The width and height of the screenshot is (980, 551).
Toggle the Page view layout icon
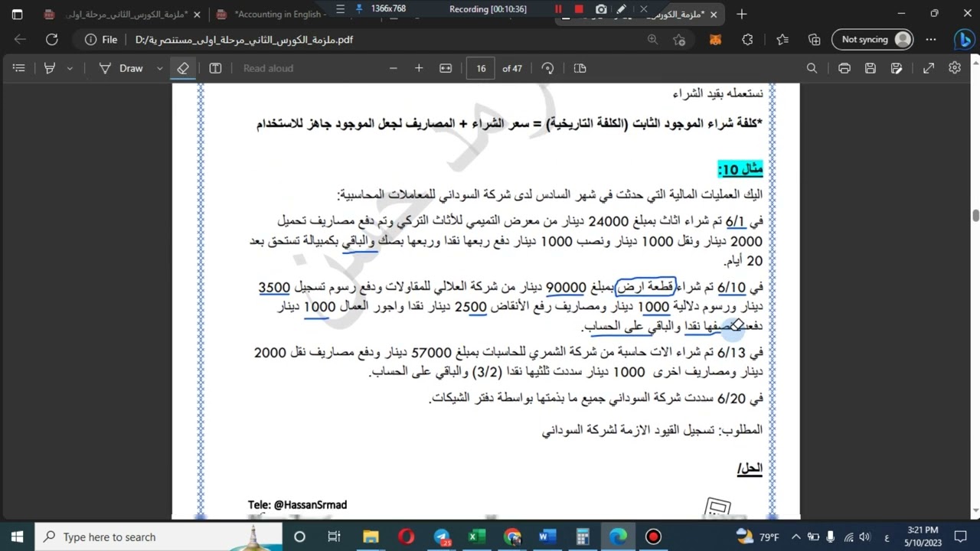click(x=580, y=68)
